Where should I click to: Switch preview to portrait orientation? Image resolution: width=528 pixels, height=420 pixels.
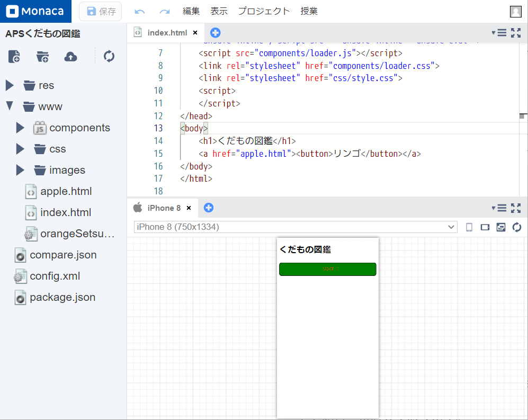tap(469, 227)
